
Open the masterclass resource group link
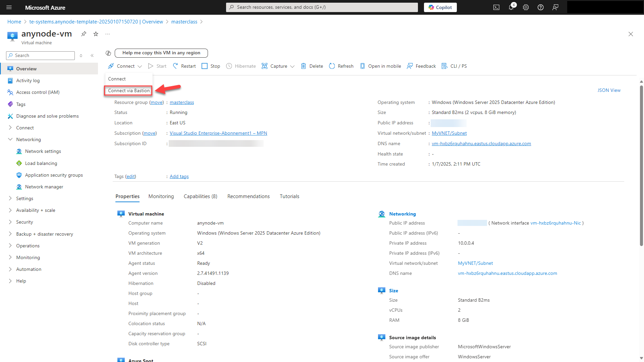(182, 103)
